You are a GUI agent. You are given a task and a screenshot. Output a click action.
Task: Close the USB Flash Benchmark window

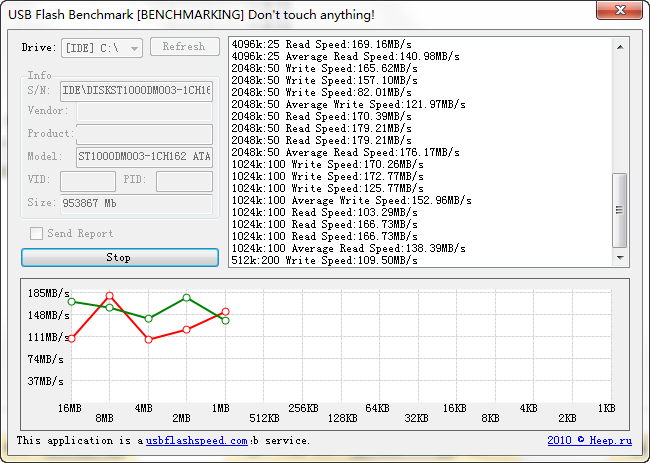(619, 10)
